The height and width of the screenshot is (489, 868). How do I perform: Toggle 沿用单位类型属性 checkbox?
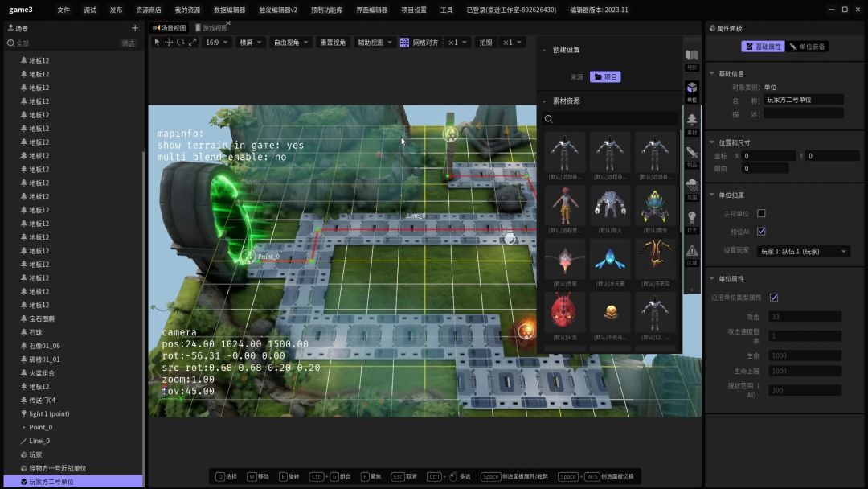(774, 298)
